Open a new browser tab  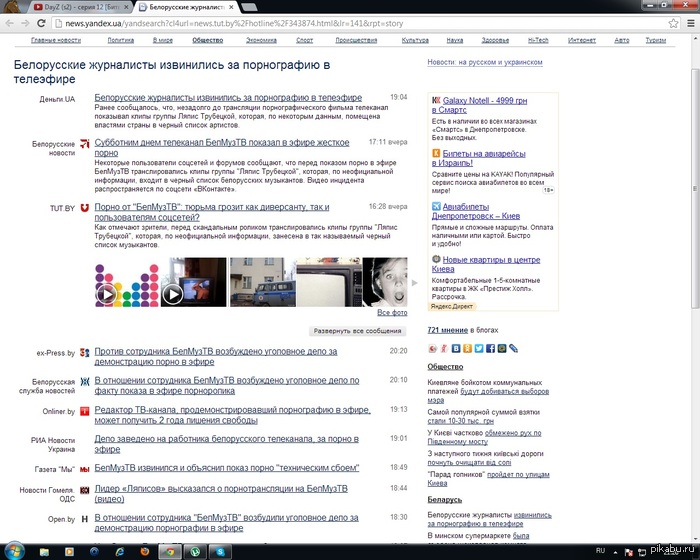[x=249, y=7]
